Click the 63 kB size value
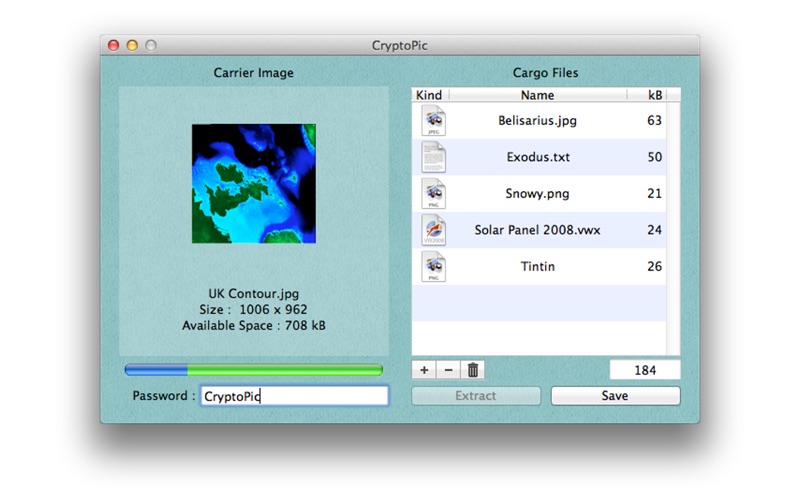Screen dimensions: 800x500 pos(655,120)
